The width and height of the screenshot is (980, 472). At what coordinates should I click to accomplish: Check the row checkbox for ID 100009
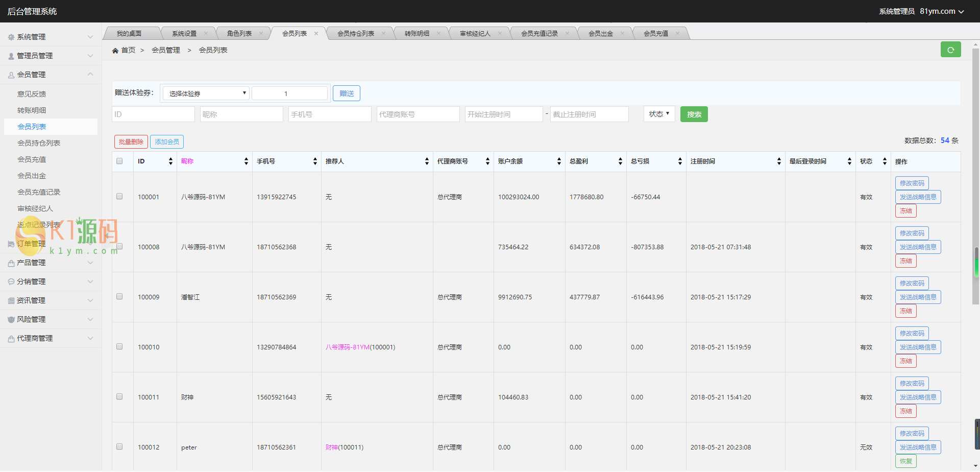pos(119,296)
